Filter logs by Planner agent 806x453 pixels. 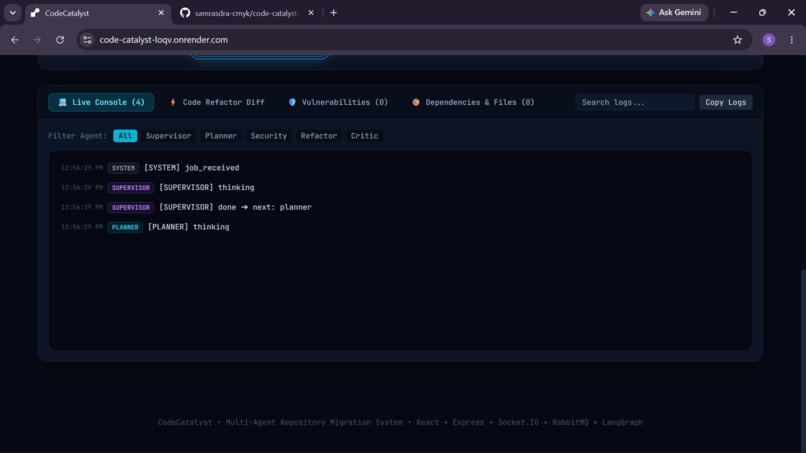tap(221, 136)
